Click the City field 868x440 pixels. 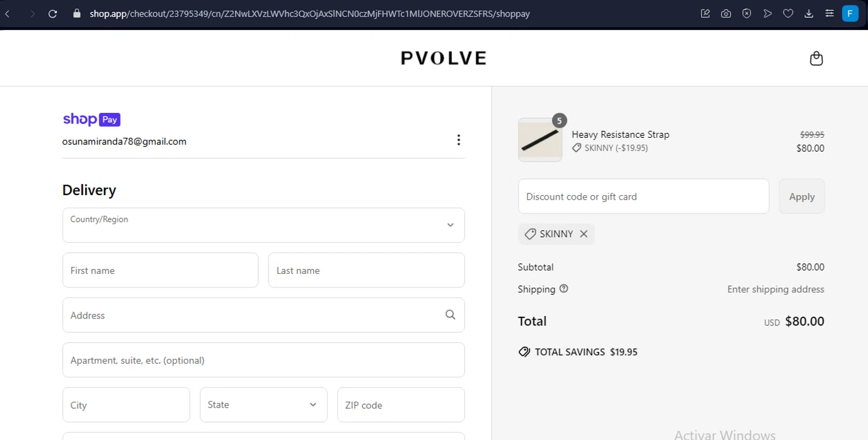(126, 405)
